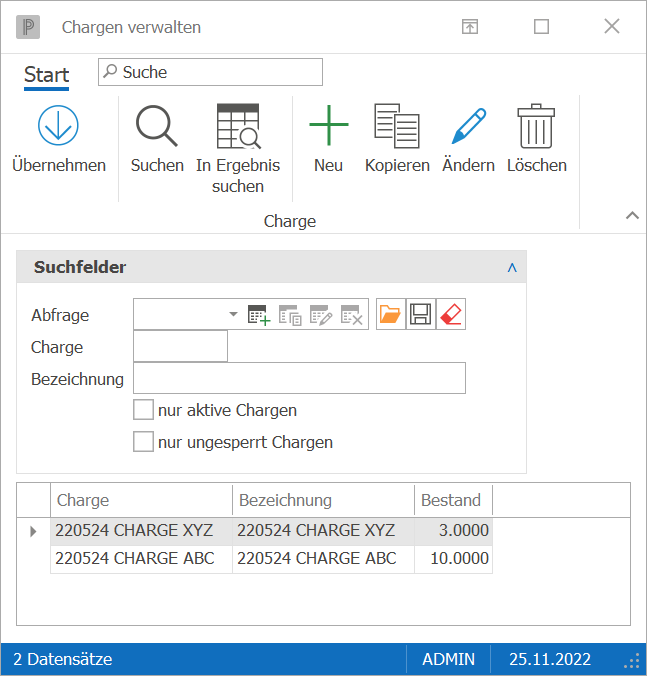Focus the Charge search input field
The image size is (647, 676).
pos(181,346)
